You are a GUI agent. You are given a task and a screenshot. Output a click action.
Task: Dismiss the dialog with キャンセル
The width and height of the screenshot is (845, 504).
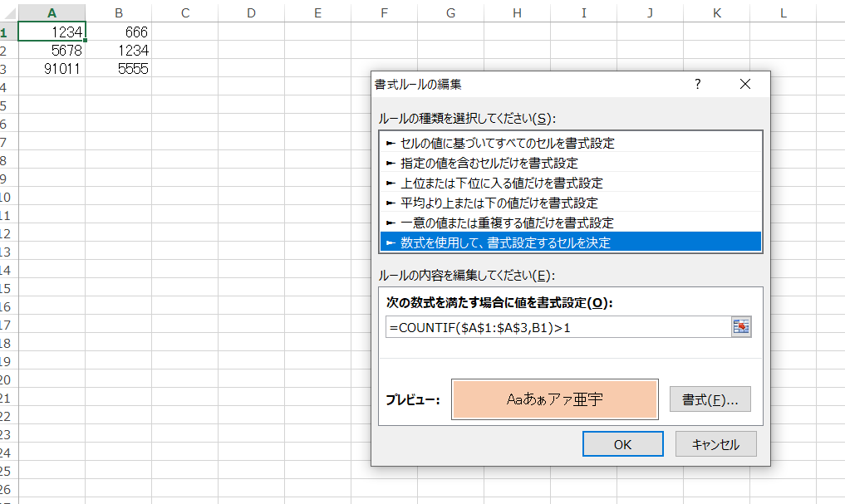(715, 443)
